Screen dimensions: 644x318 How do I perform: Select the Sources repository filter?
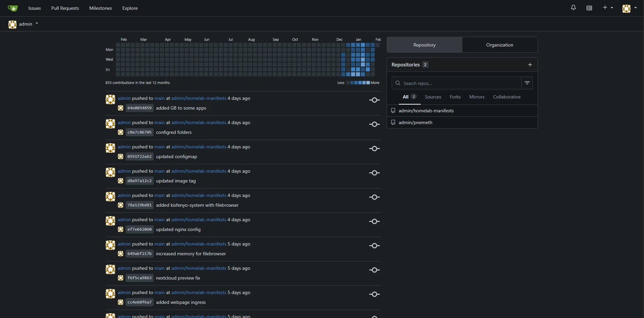point(433,97)
